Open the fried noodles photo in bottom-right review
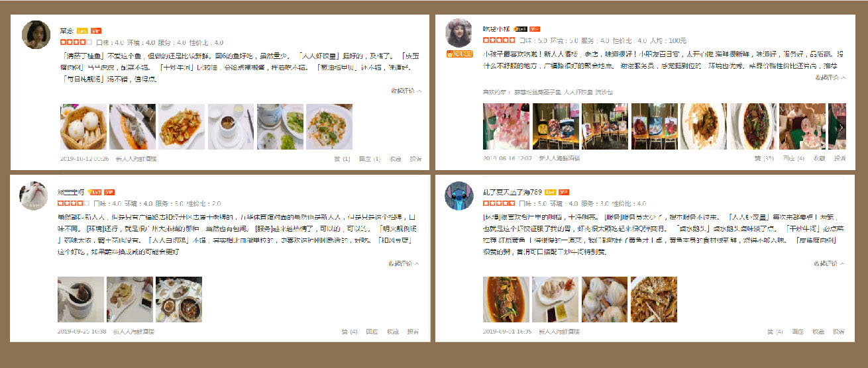The height and width of the screenshot is (368, 868). [654, 299]
